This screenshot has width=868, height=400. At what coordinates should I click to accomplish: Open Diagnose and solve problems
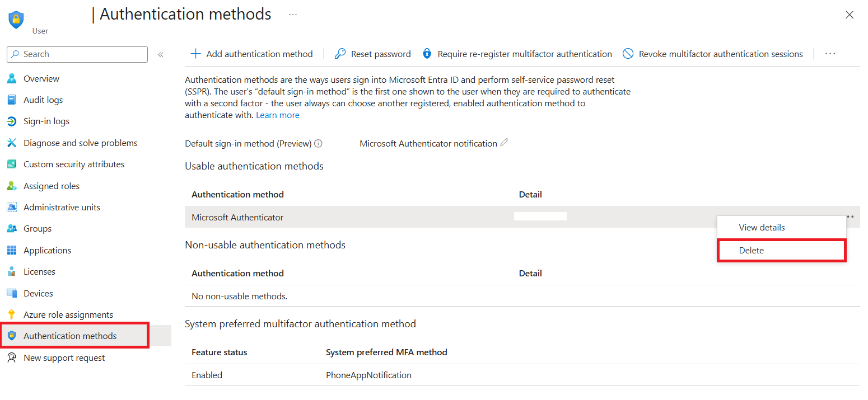coord(80,143)
